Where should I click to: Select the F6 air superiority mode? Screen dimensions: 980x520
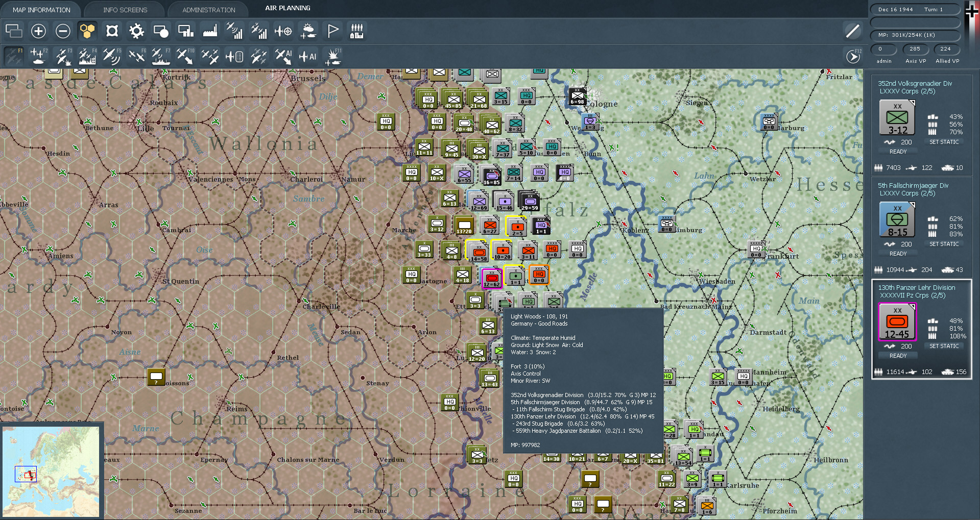136,56
